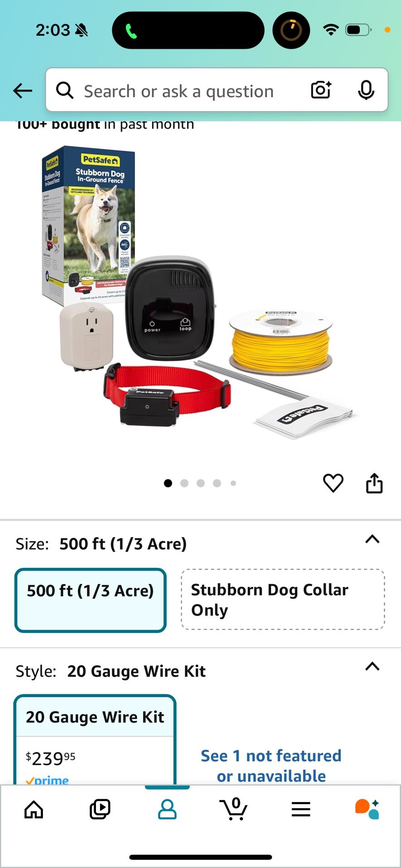401x868 pixels.
Task: Jump to second image carousel dot
Action: click(184, 483)
